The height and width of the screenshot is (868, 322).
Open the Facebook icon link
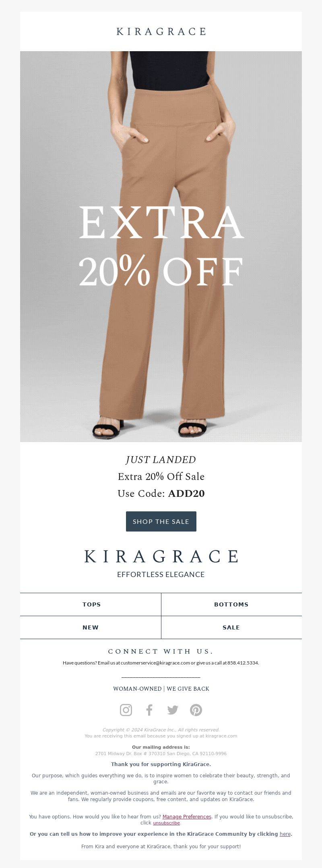pos(149,710)
